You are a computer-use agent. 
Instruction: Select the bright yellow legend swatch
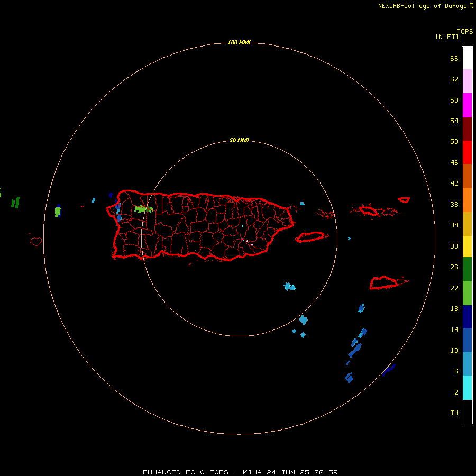(x=467, y=246)
